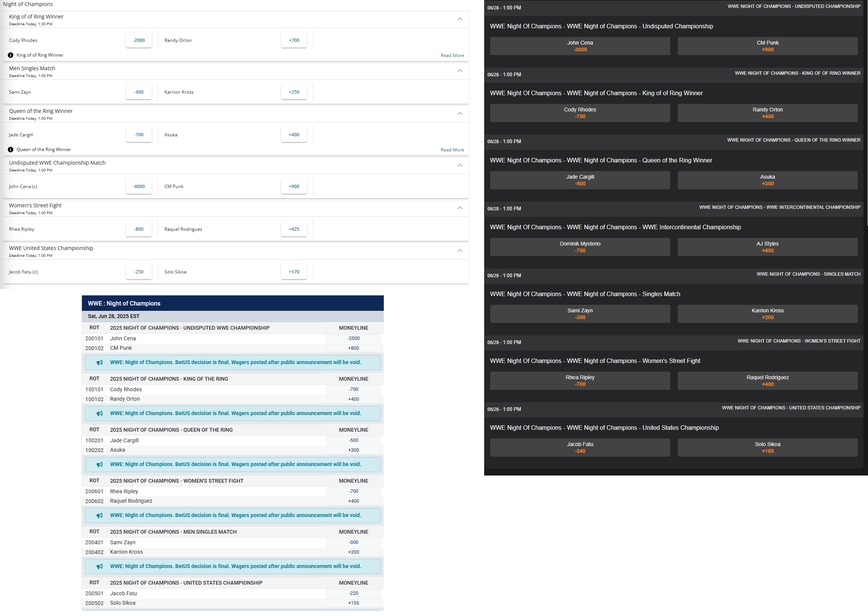This screenshot has height=616, width=868.
Task: Open Read More under King of Ring Winner
Action: click(x=452, y=56)
